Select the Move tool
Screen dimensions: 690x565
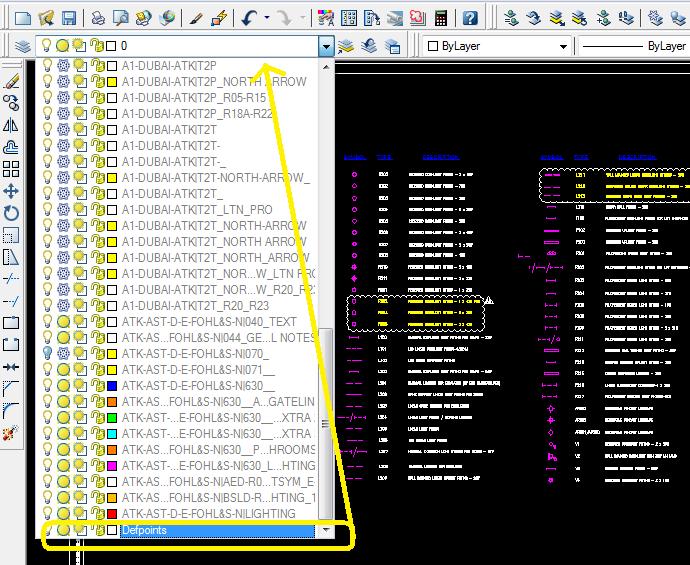(11, 191)
